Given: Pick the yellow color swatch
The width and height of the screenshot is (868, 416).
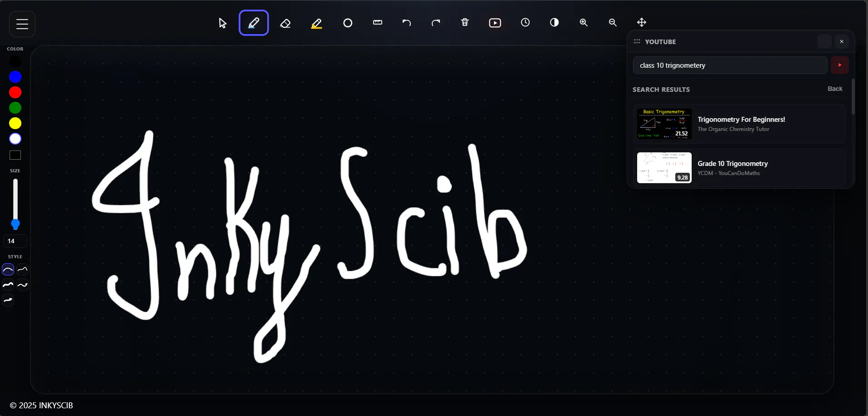Looking at the screenshot, I should click(15, 123).
